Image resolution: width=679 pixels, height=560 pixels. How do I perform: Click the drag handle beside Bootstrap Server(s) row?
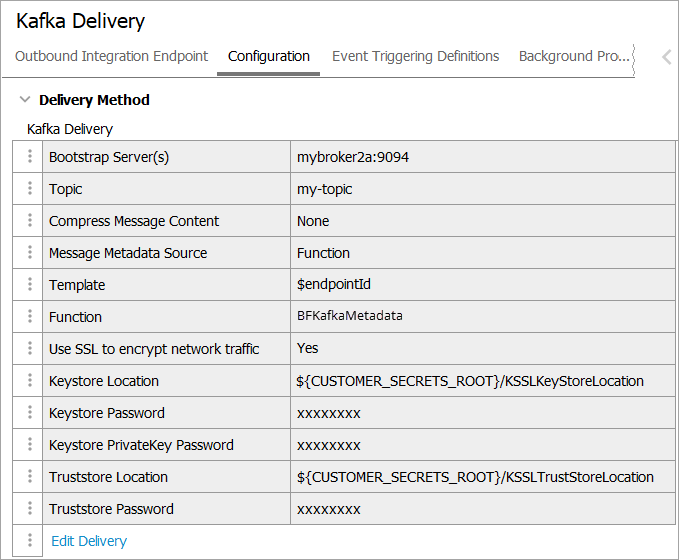30,157
